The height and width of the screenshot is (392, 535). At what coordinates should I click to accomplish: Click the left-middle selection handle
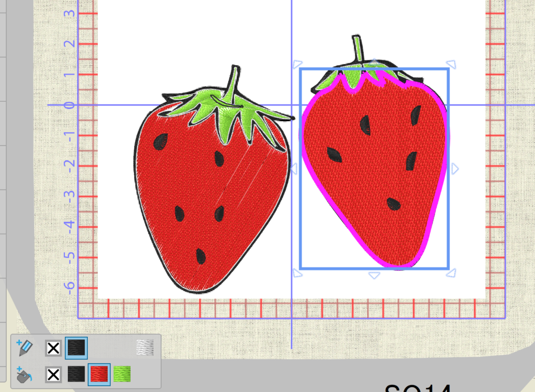click(x=294, y=169)
